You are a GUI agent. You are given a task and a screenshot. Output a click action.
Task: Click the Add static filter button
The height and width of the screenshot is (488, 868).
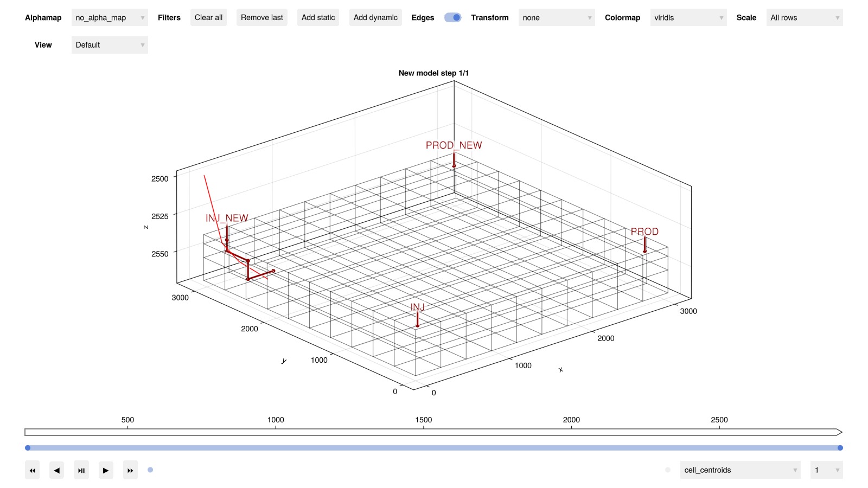(318, 17)
